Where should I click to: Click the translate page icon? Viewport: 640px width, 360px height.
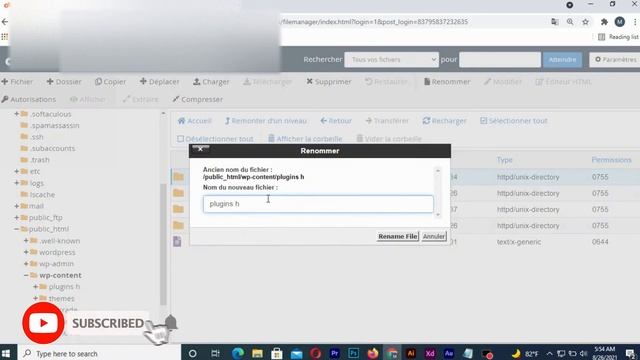[555, 22]
